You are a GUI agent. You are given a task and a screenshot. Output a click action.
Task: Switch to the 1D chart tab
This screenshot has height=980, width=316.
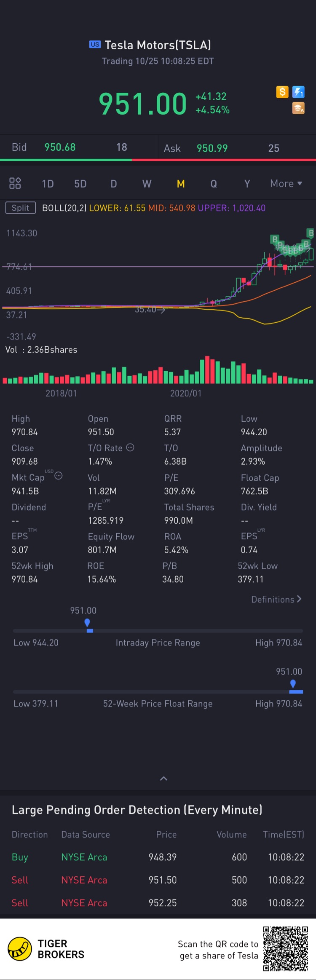(x=48, y=184)
